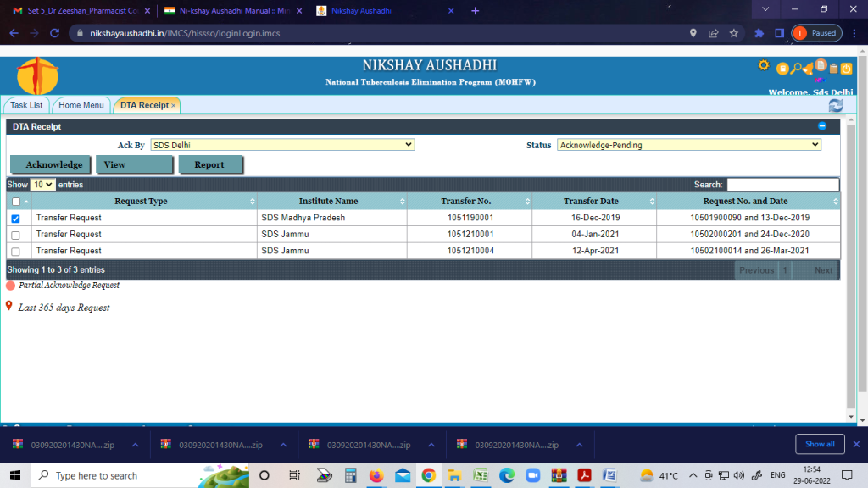Open the notification bell in header
The height and width of the screenshot is (488, 868).
(x=808, y=69)
